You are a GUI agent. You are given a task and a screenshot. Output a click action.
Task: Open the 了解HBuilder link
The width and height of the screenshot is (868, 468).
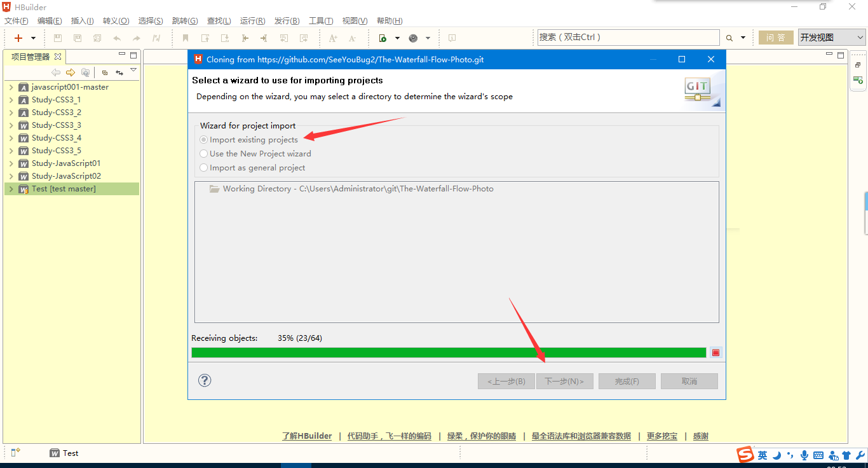[307, 436]
